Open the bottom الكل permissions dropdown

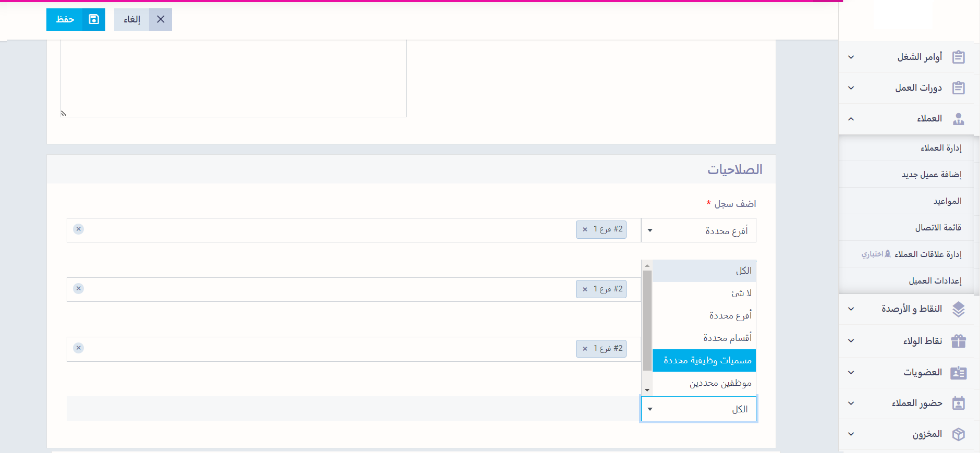699,409
